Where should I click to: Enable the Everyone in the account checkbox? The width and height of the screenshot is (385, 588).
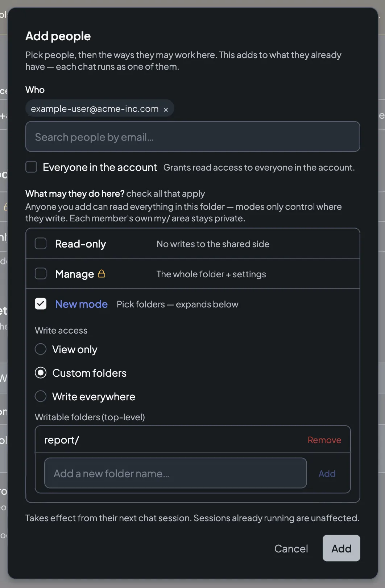31,167
